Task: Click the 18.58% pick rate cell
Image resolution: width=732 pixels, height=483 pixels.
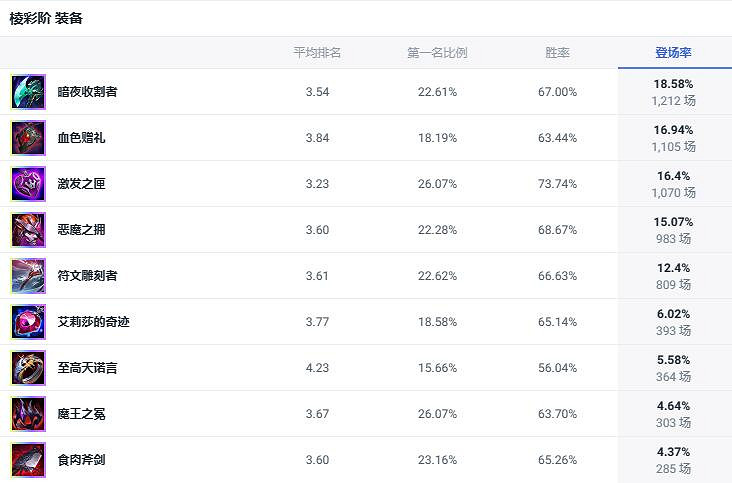Action: coord(673,84)
